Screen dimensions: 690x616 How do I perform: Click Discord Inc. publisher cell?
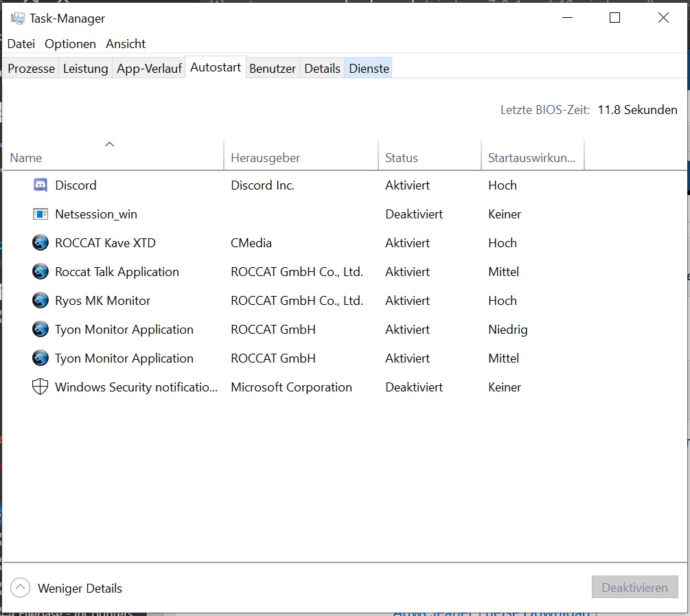(263, 185)
